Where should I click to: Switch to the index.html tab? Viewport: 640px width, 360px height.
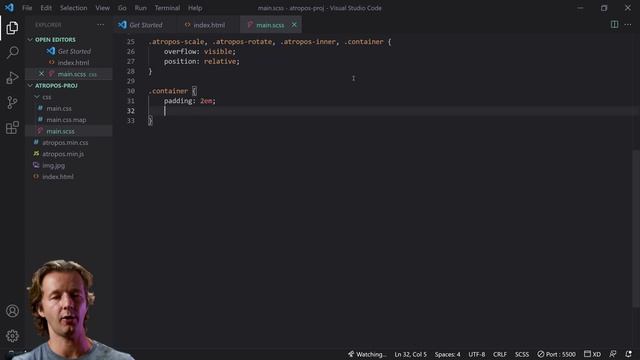tap(209, 25)
